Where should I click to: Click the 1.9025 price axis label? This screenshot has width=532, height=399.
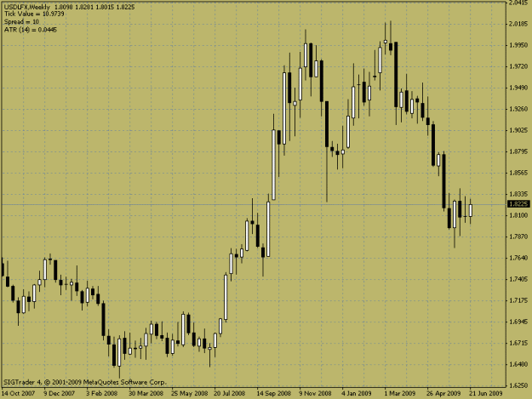point(518,130)
